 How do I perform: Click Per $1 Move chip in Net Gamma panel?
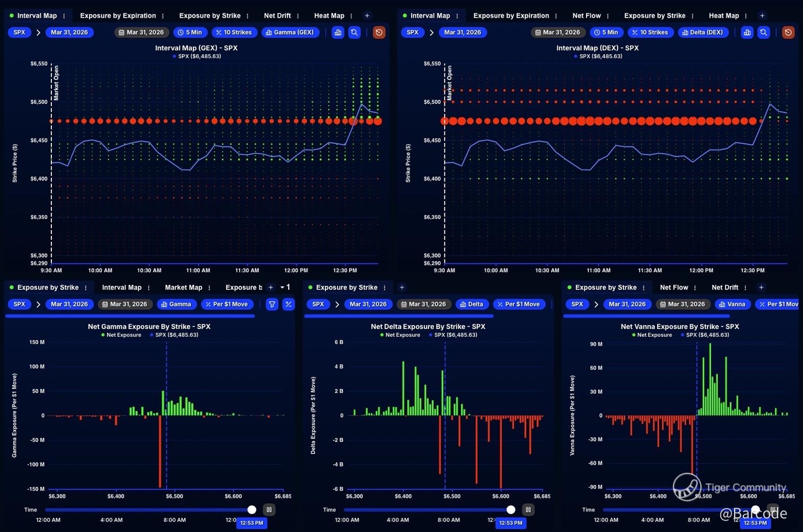(x=227, y=304)
